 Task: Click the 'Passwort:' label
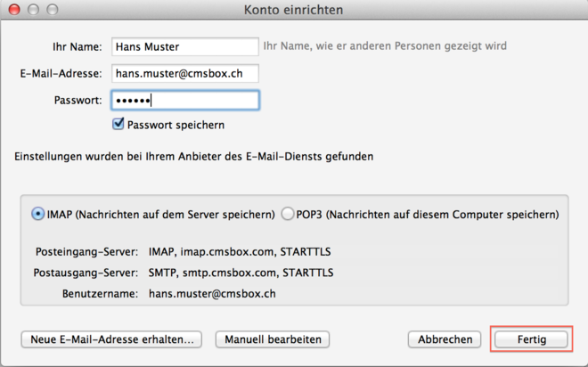(78, 101)
